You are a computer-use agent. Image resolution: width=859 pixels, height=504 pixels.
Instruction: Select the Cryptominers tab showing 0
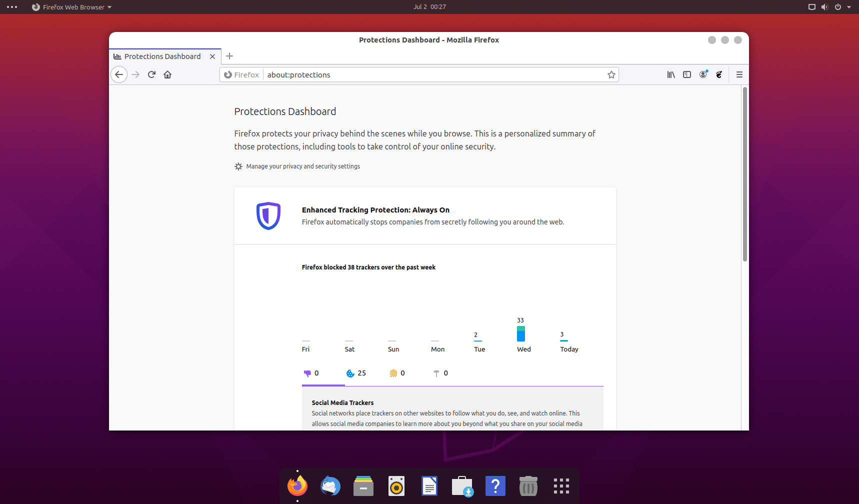pyautogui.click(x=440, y=373)
